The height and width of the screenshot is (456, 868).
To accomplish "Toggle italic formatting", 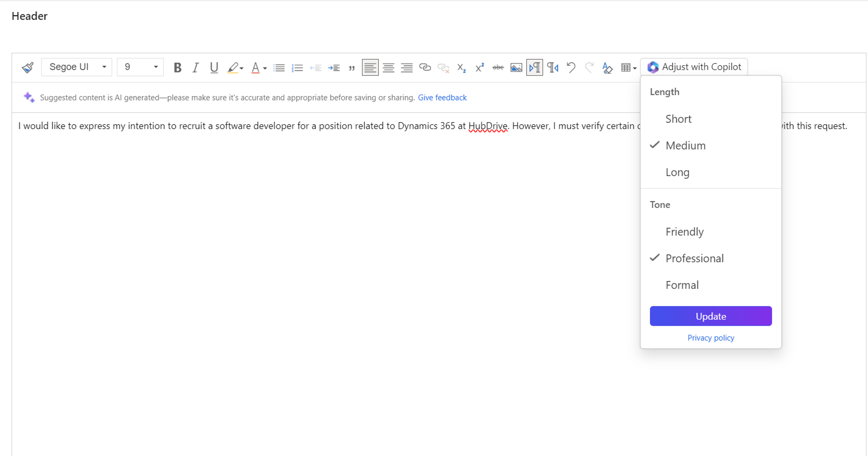I will coord(195,67).
